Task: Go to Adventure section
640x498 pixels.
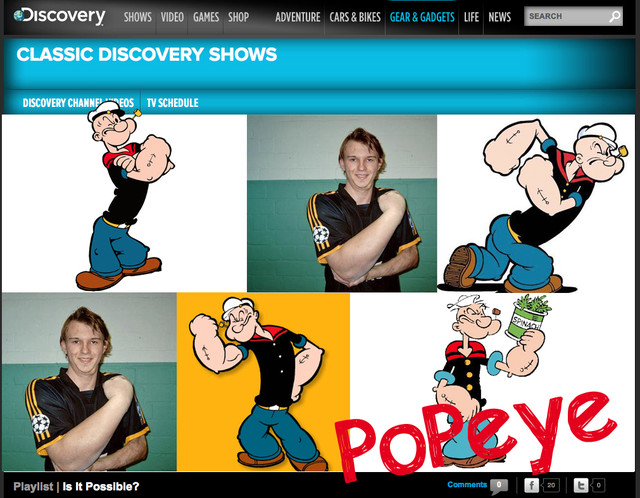Action: pyautogui.click(x=298, y=17)
